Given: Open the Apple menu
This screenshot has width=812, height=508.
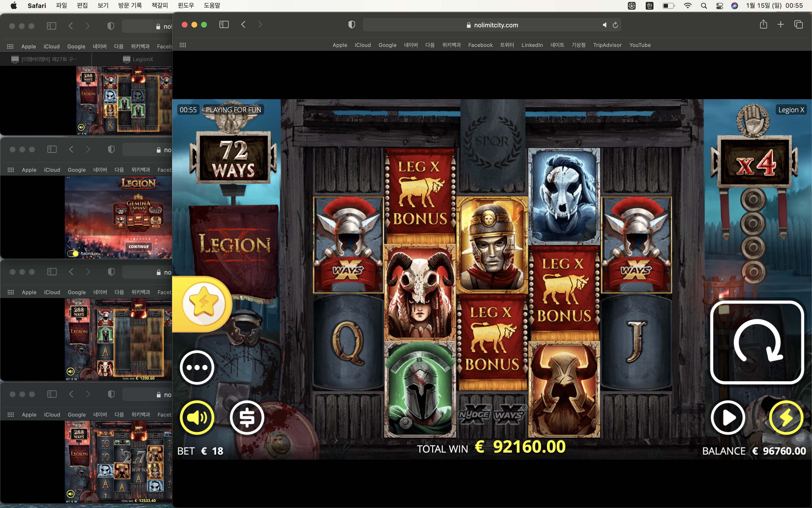Looking at the screenshot, I should 14,5.
